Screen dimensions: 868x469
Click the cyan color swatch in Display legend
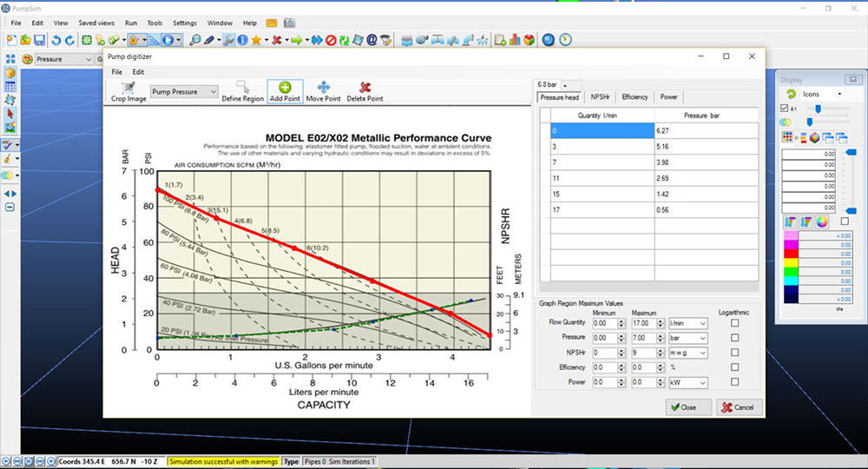791,281
